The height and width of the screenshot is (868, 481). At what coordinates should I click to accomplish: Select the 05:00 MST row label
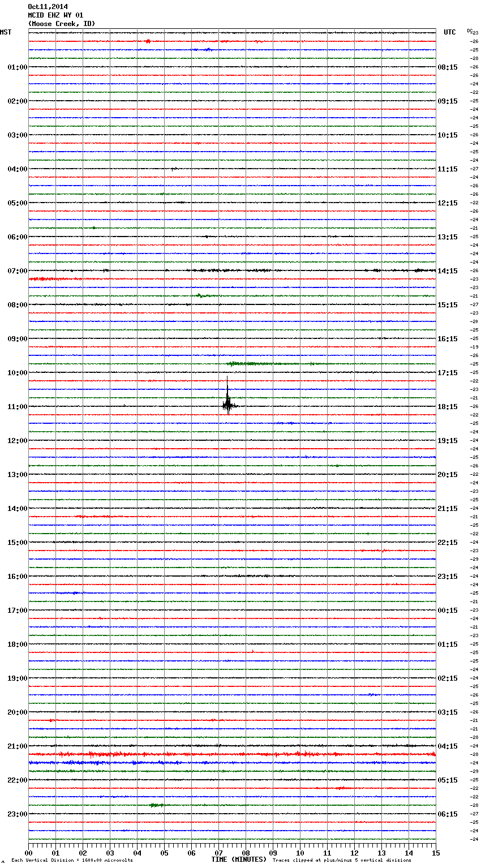(17, 203)
